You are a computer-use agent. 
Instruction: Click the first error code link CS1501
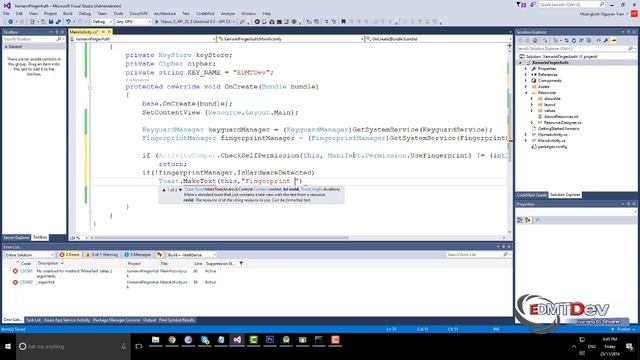click(26, 271)
